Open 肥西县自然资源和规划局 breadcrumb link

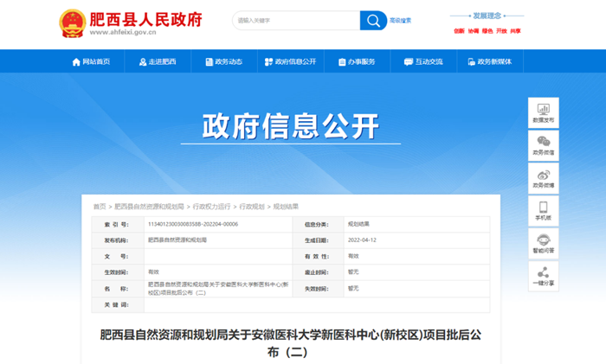point(149,207)
